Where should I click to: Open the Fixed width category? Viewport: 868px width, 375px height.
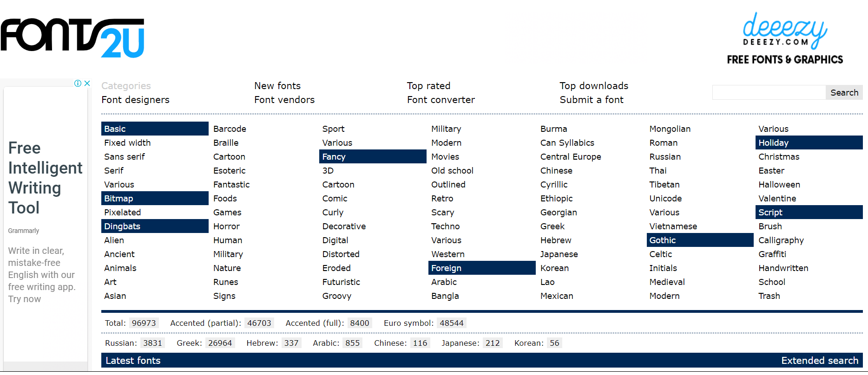pos(127,142)
